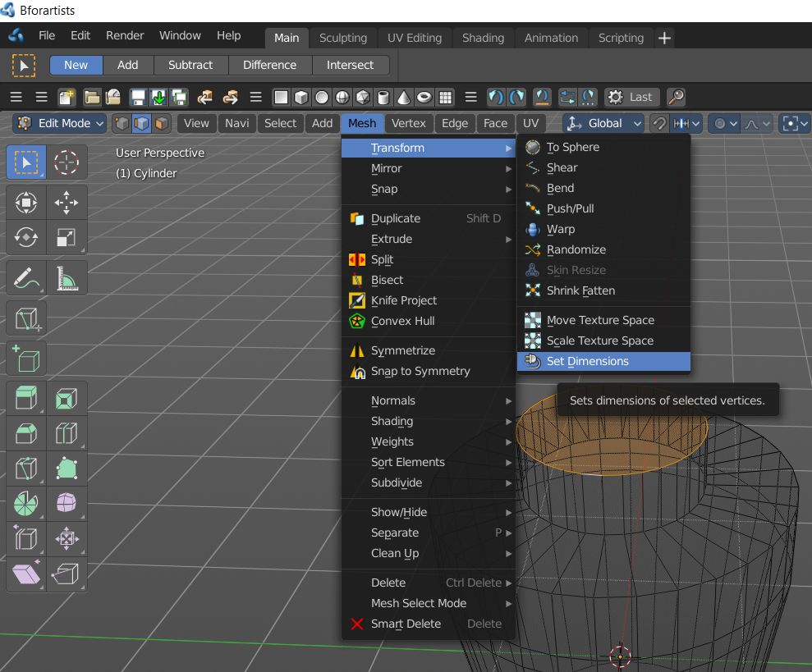Click the Subtract selection mode button
Screen dimensions: 812x672
tap(190, 65)
